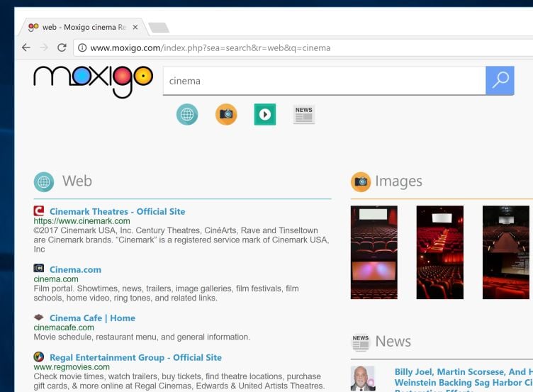The image size is (533, 392).
Task: Open a new tab button
Action: coord(159,28)
